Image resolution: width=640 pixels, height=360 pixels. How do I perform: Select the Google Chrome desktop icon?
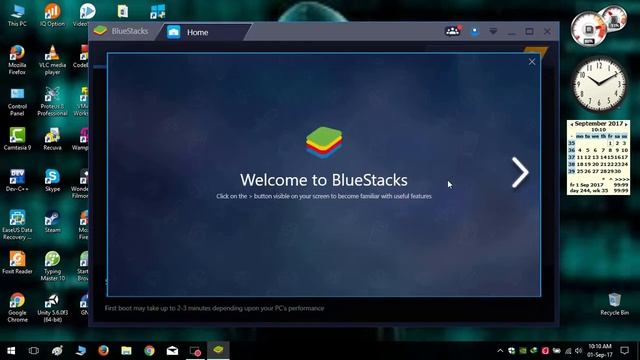click(17, 307)
